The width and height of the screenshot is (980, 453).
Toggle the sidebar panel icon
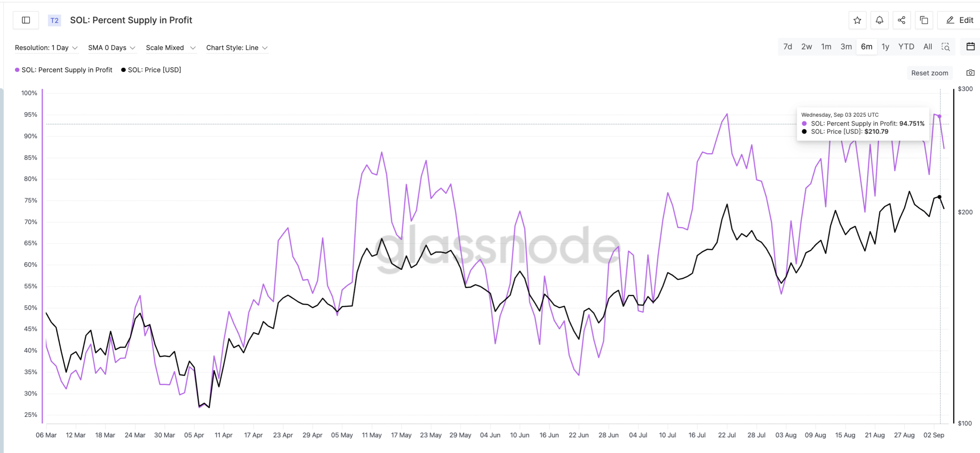[x=26, y=20]
